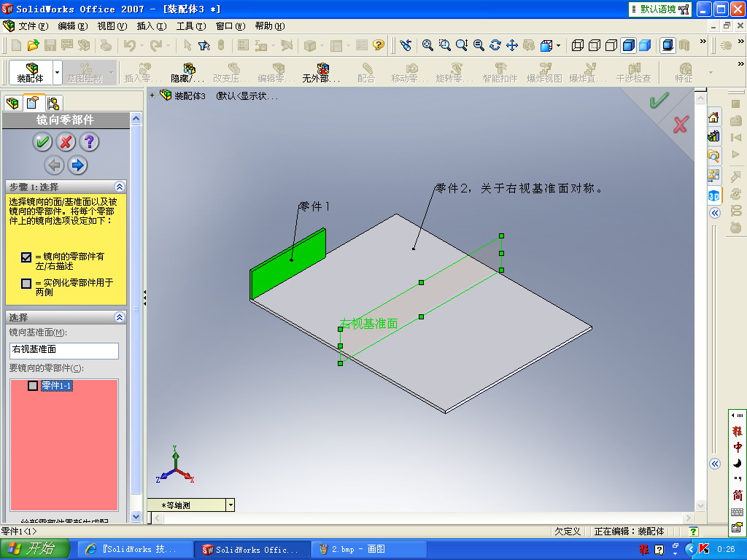
Task: Open the Assembly button dropdown arrow
Action: (57, 72)
